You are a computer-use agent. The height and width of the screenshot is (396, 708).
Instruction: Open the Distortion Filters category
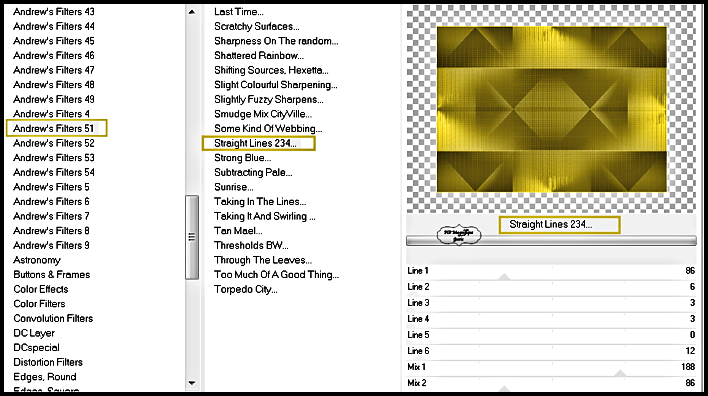point(48,362)
